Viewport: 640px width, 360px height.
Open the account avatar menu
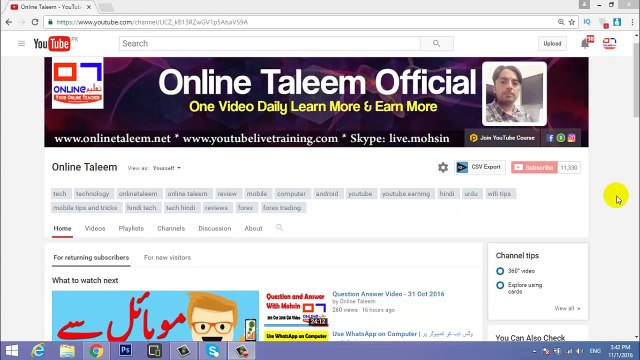(x=609, y=43)
